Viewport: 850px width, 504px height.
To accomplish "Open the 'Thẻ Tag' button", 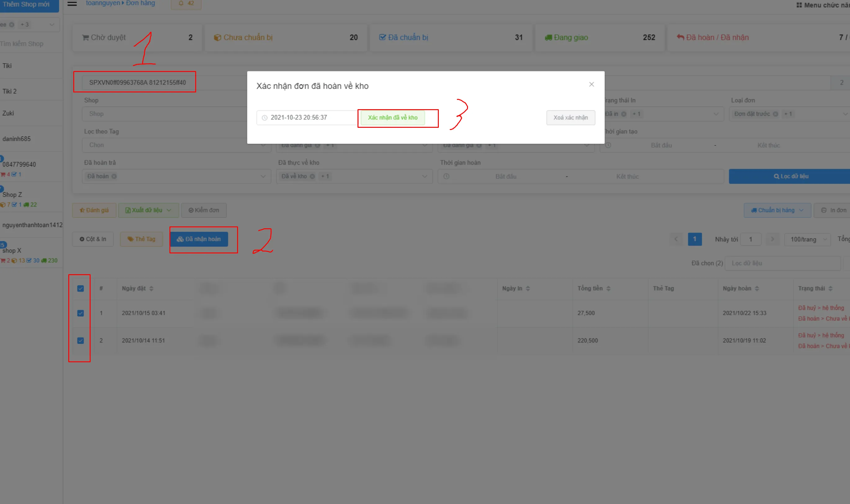I will (x=141, y=239).
